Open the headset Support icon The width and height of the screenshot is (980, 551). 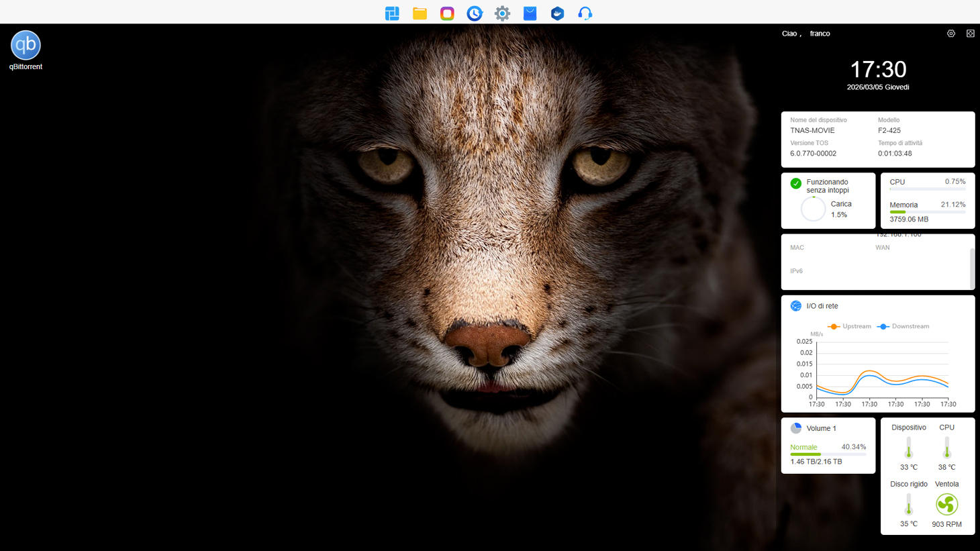[x=585, y=13]
